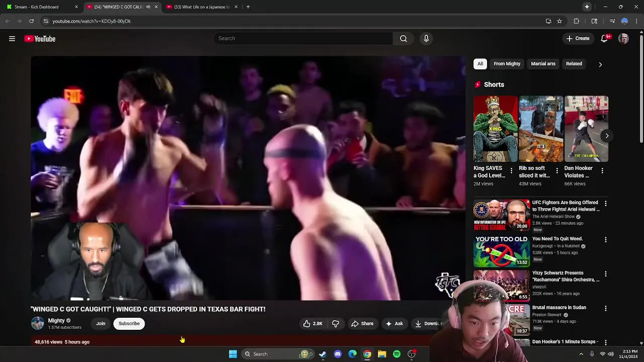Image resolution: width=644 pixels, height=362 pixels.
Task: Open the Mighty channel name link
Action: pos(56,321)
